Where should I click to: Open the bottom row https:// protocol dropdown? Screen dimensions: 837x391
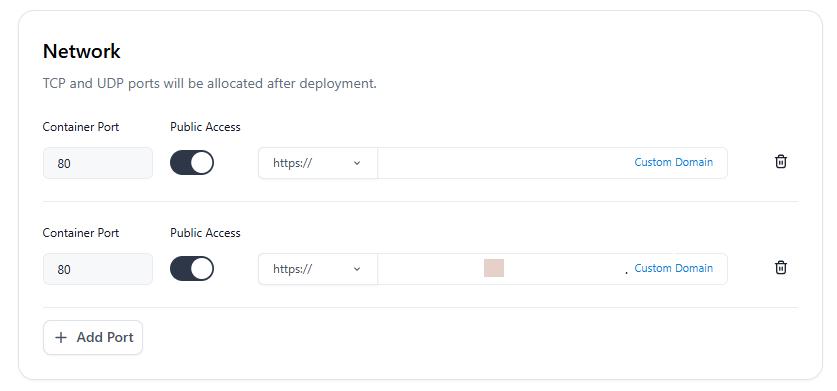coord(318,269)
